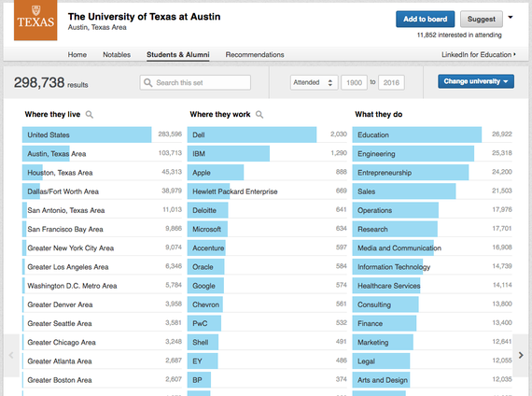Select Greater Boston Area row
Viewport: 532px width, 396px height.
tap(102, 380)
